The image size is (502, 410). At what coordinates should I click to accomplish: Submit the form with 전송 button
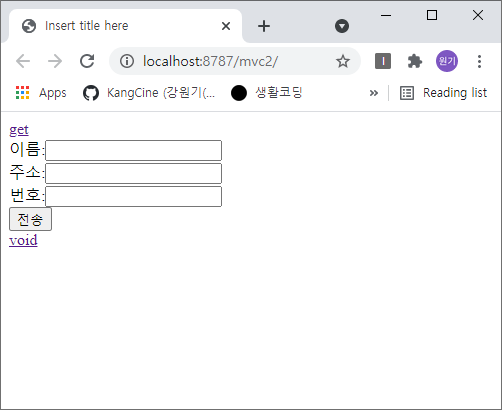point(30,219)
